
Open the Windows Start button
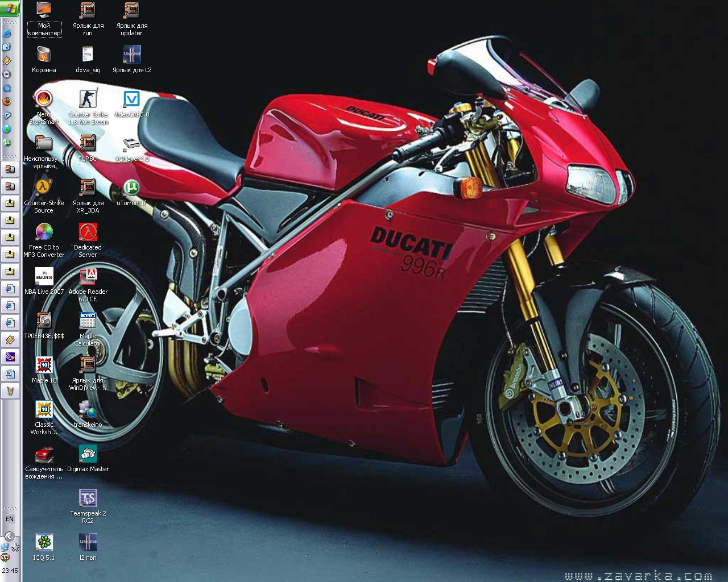coord(10,7)
